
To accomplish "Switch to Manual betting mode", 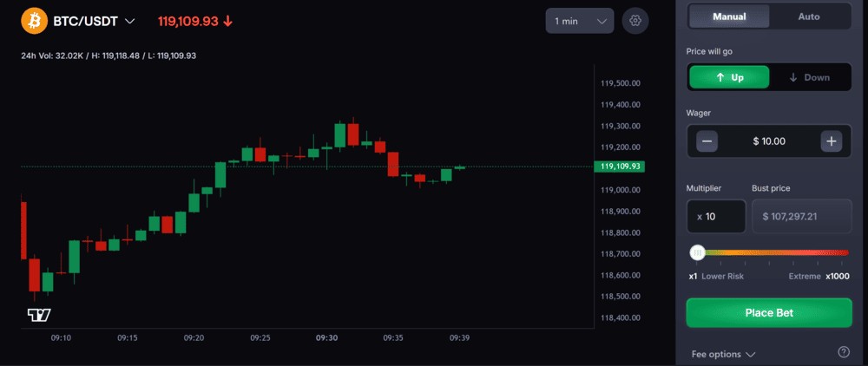I will 729,16.
